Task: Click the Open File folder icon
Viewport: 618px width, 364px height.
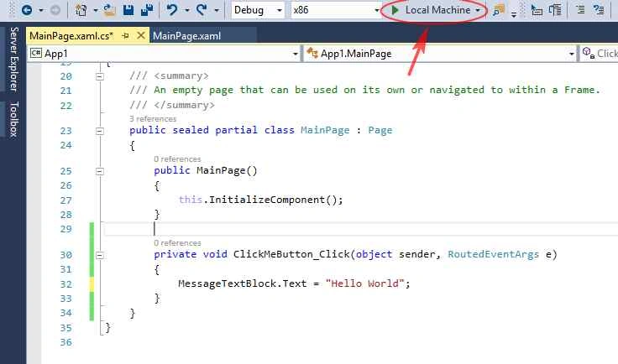Action: click(x=109, y=10)
